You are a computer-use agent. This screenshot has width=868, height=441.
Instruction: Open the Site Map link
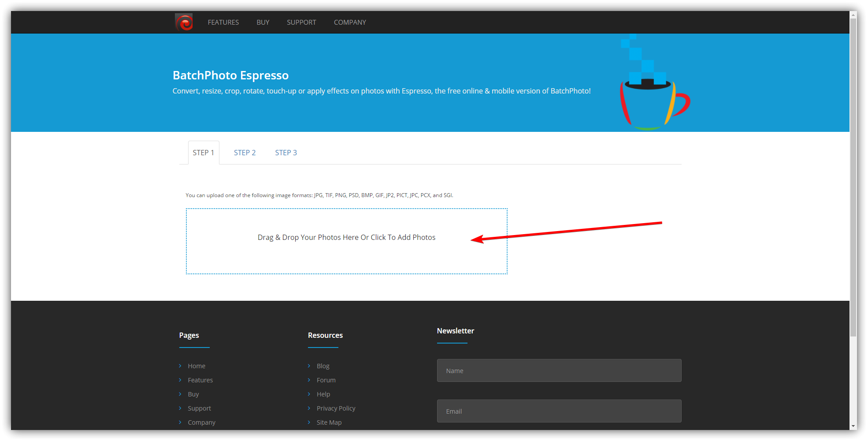pos(329,422)
